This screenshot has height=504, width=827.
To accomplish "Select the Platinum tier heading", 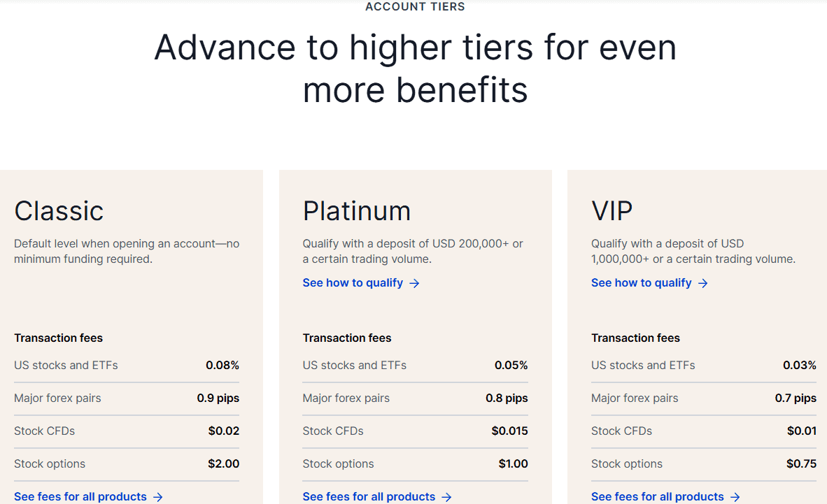I will (357, 210).
